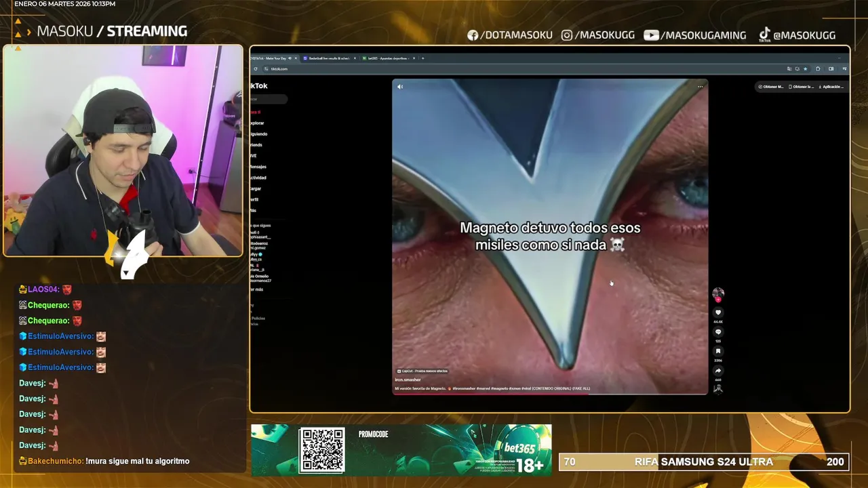
Task: Open the browser translate page icon
Action: 789,68
